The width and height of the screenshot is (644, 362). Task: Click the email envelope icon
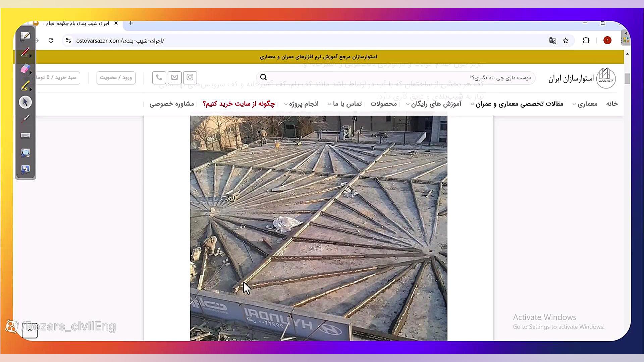point(174,77)
